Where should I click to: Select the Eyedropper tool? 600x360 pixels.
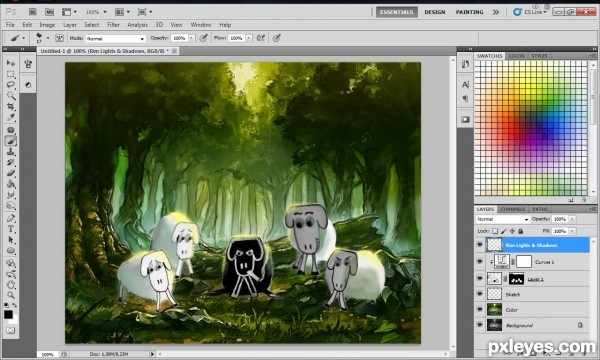(11, 117)
